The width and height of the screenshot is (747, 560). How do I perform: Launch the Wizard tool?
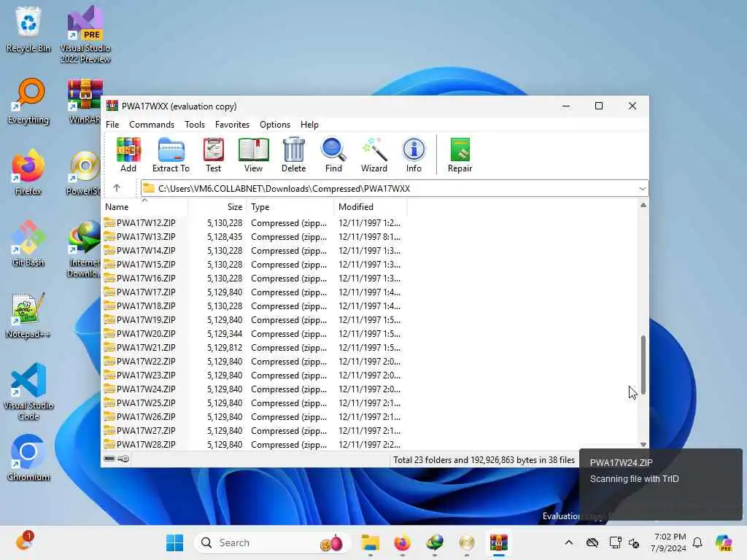(374, 155)
